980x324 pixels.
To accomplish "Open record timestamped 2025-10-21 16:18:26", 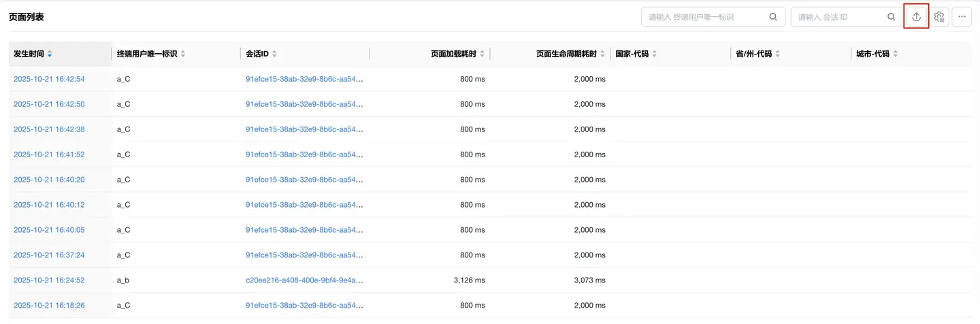I will coord(49,306).
